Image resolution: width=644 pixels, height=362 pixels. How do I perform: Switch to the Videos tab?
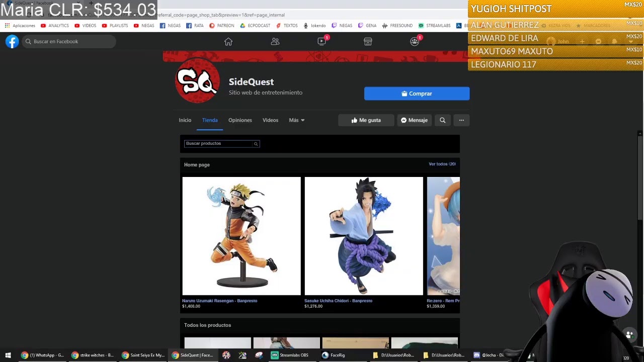click(x=270, y=120)
